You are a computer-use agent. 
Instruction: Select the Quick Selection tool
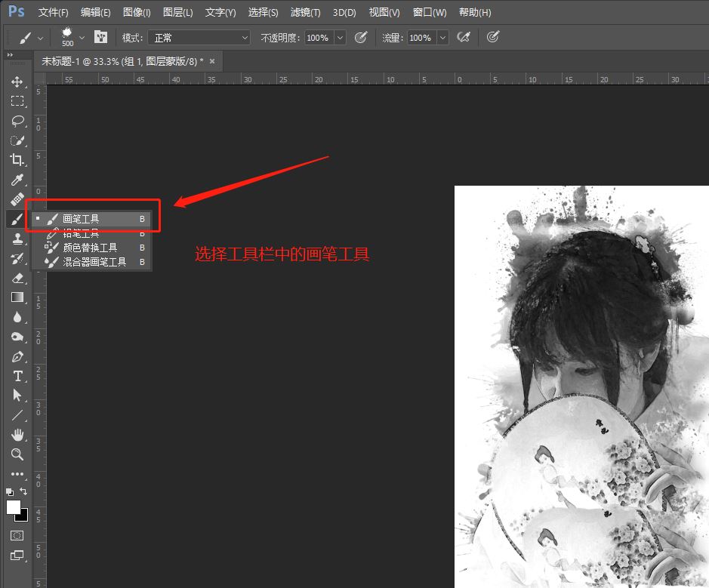pos(17,140)
